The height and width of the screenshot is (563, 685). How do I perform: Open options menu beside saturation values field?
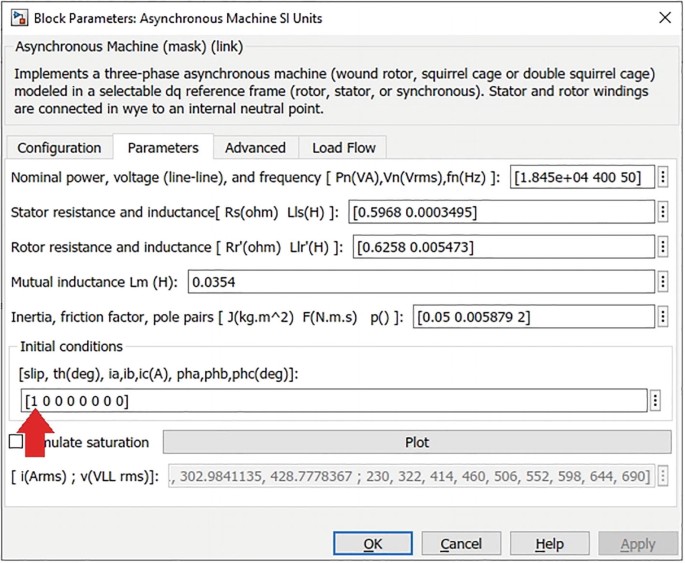coord(662,477)
